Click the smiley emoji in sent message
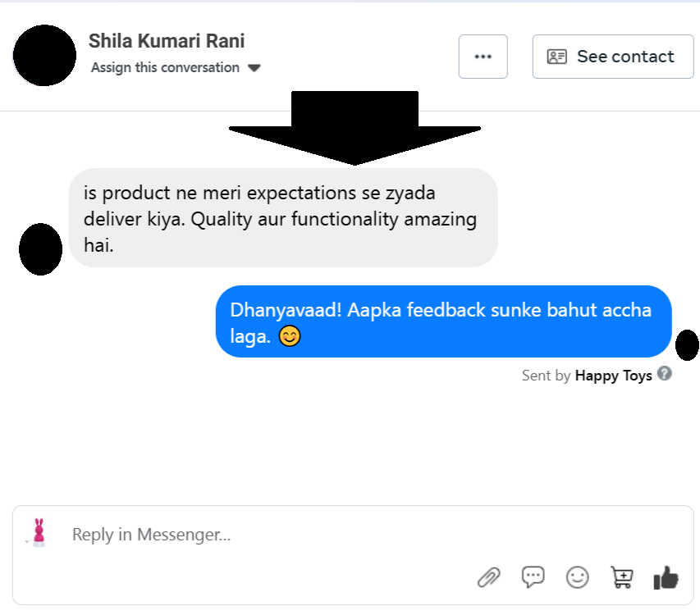Image resolution: width=700 pixels, height=615 pixels. pyautogui.click(x=289, y=336)
